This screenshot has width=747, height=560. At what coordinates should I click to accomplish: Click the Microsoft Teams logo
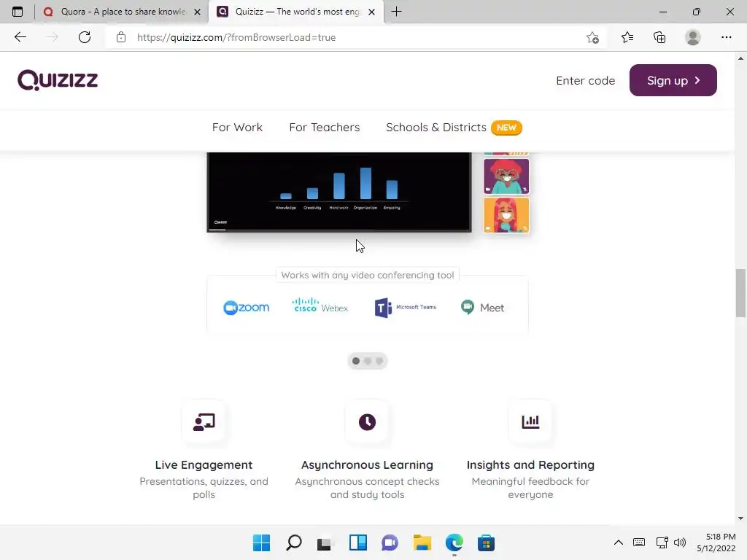click(406, 308)
